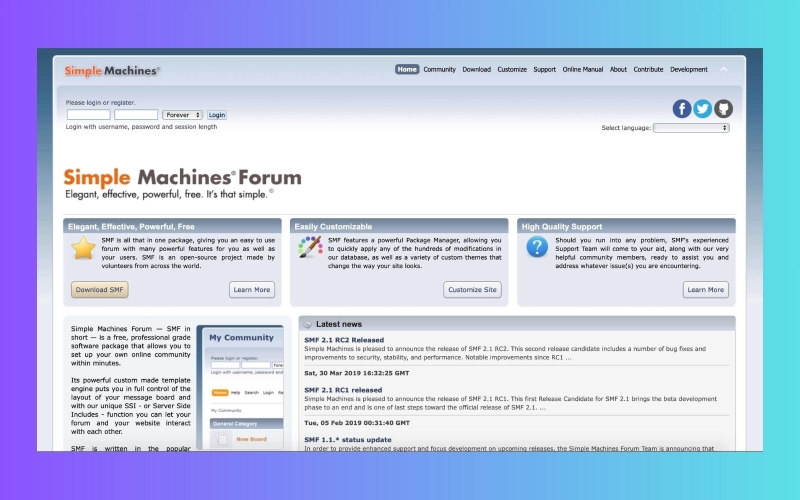
Task: Open the Select language dropdown
Action: point(691,128)
